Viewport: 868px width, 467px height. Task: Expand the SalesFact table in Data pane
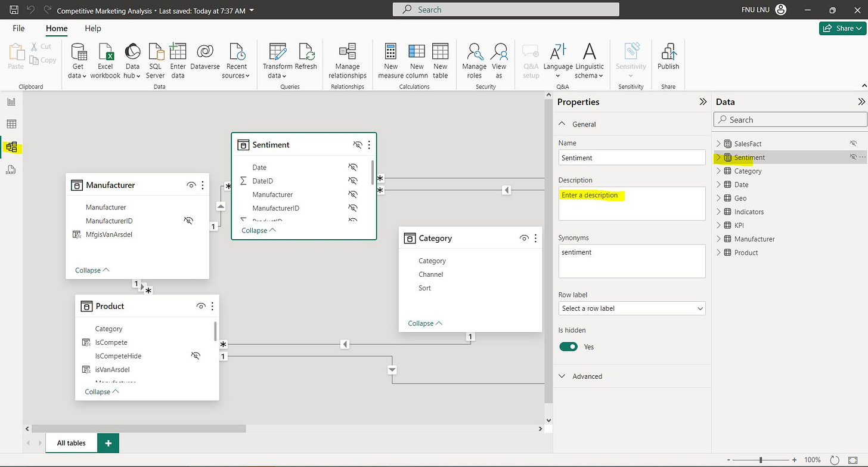click(718, 144)
